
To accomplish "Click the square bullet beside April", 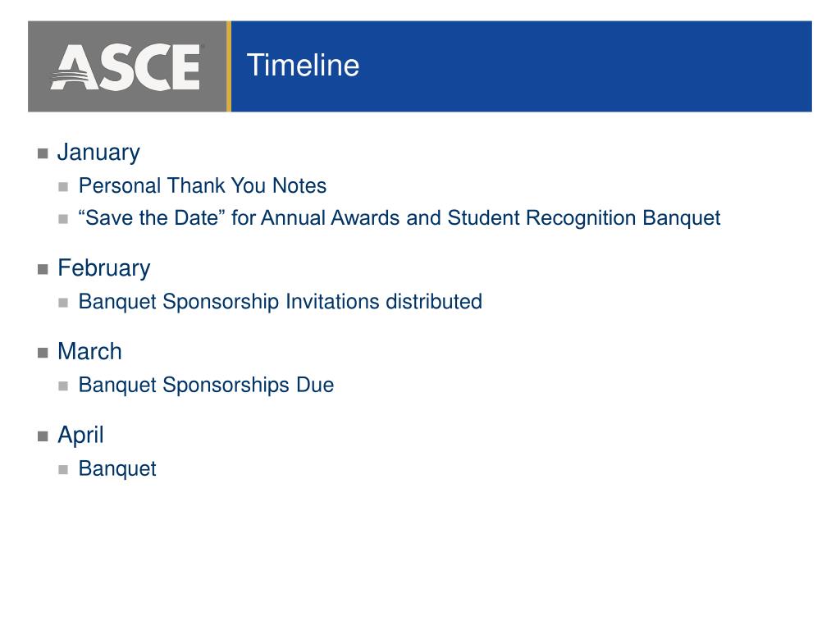I will tap(43, 436).
